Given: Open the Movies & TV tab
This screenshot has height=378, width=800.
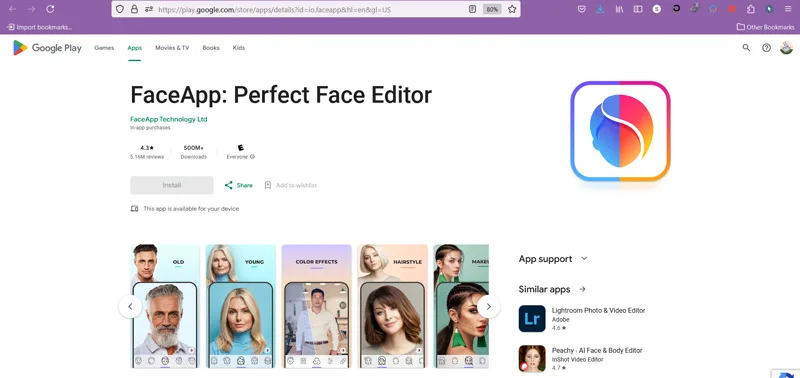Looking at the screenshot, I should [x=172, y=48].
